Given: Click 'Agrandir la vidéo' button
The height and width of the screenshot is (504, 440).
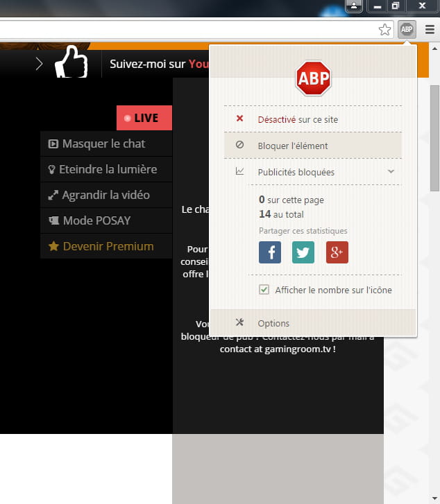Looking at the screenshot, I should point(106,195).
